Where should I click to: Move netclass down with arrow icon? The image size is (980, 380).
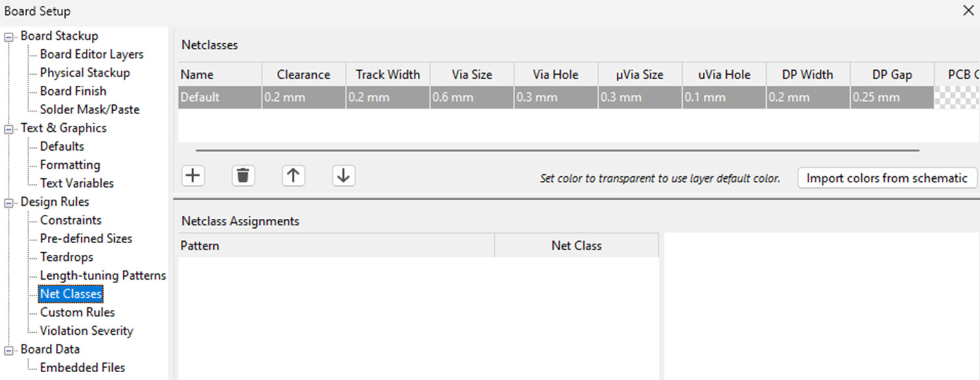click(x=343, y=176)
